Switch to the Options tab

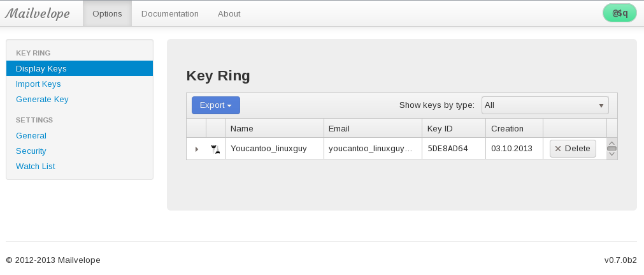tap(107, 13)
